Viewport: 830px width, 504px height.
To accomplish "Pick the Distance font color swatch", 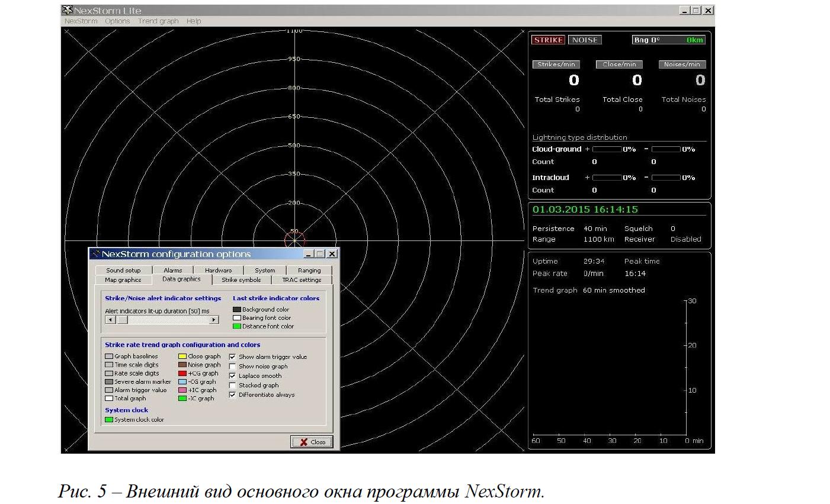I will click(237, 326).
